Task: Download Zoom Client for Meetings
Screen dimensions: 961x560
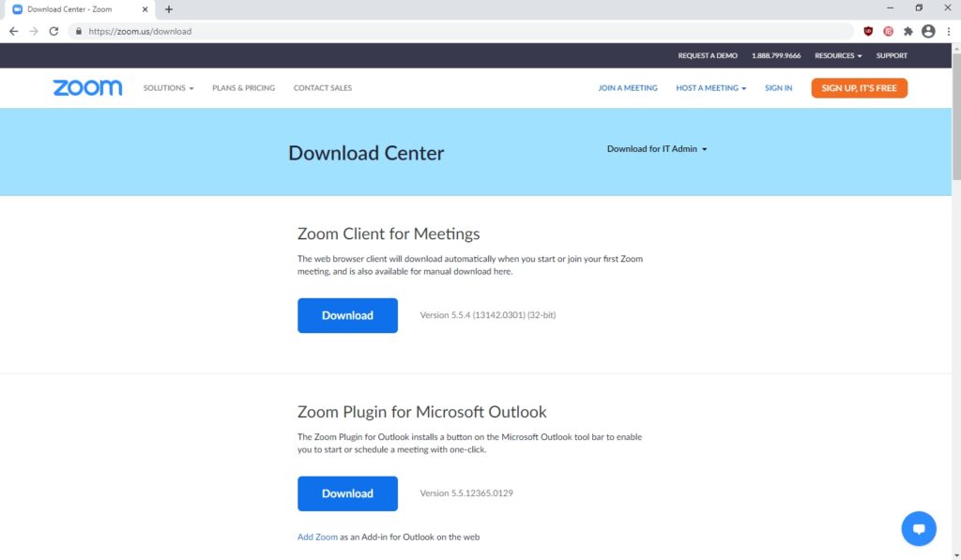Action: tap(347, 315)
